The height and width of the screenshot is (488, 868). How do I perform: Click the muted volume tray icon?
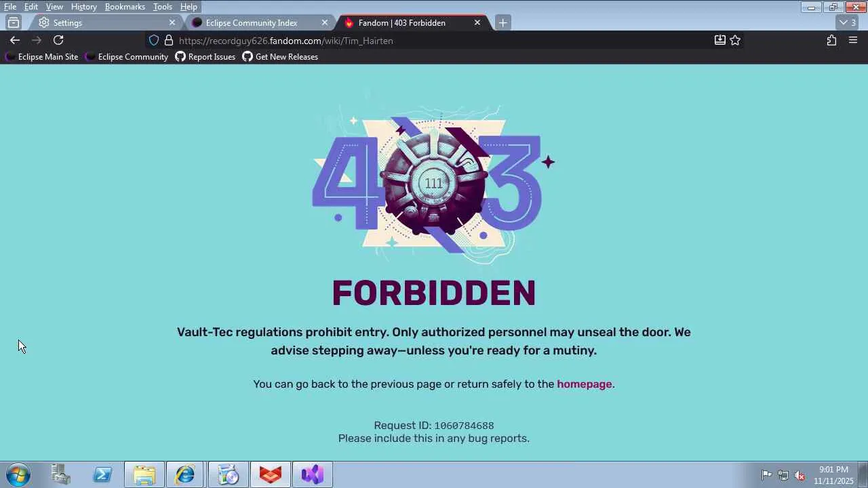(x=800, y=475)
